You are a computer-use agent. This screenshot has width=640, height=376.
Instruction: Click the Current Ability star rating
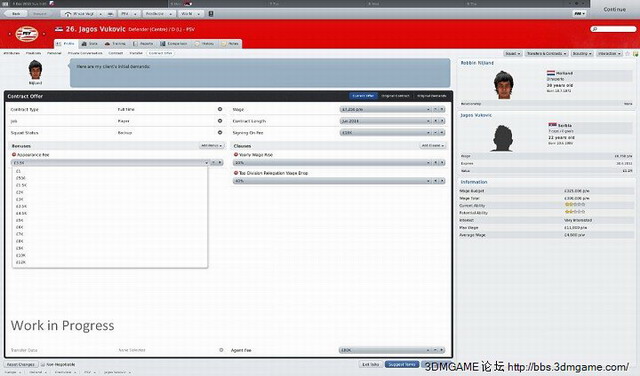tap(575, 205)
